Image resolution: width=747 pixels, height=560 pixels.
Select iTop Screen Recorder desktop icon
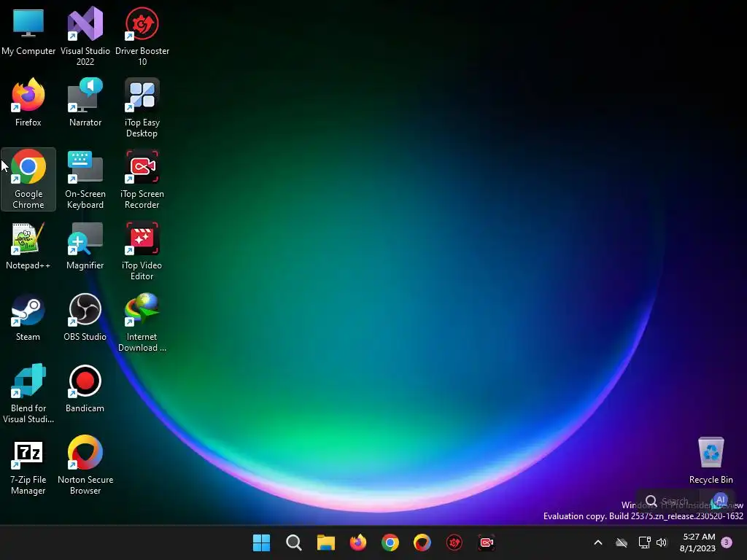pyautogui.click(x=142, y=179)
